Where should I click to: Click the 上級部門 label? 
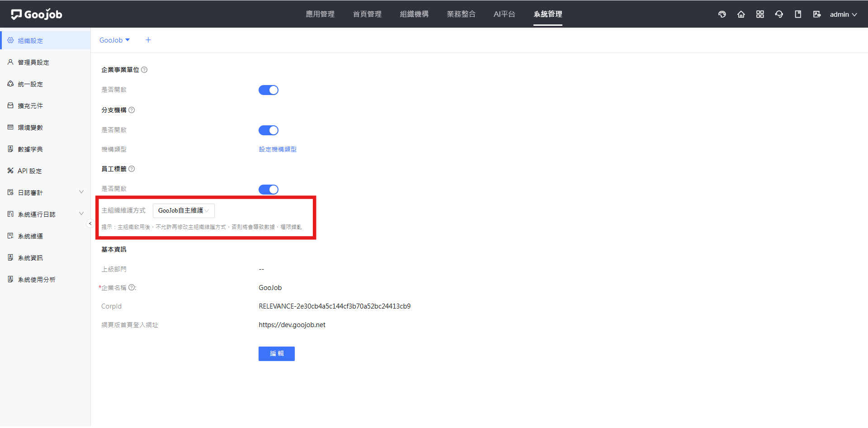[x=114, y=269]
